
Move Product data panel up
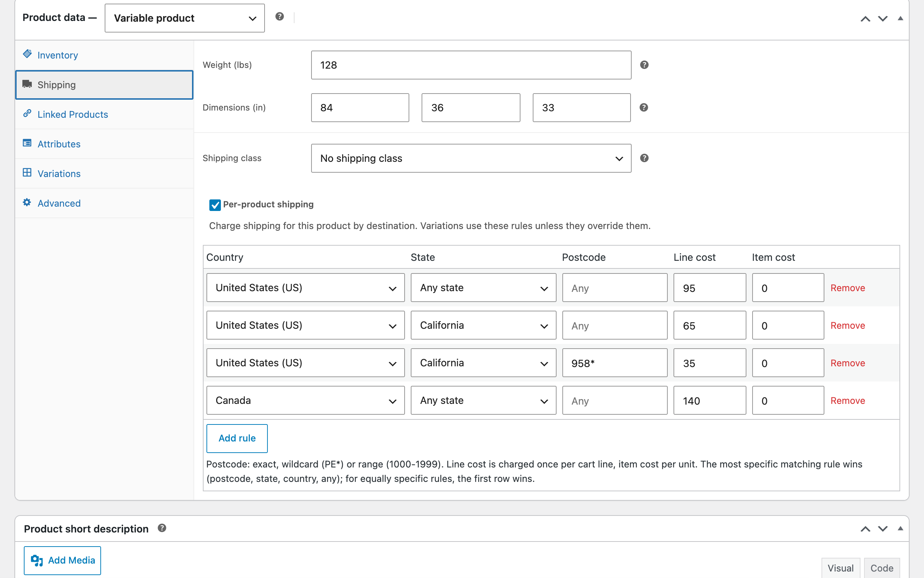click(x=865, y=19)
